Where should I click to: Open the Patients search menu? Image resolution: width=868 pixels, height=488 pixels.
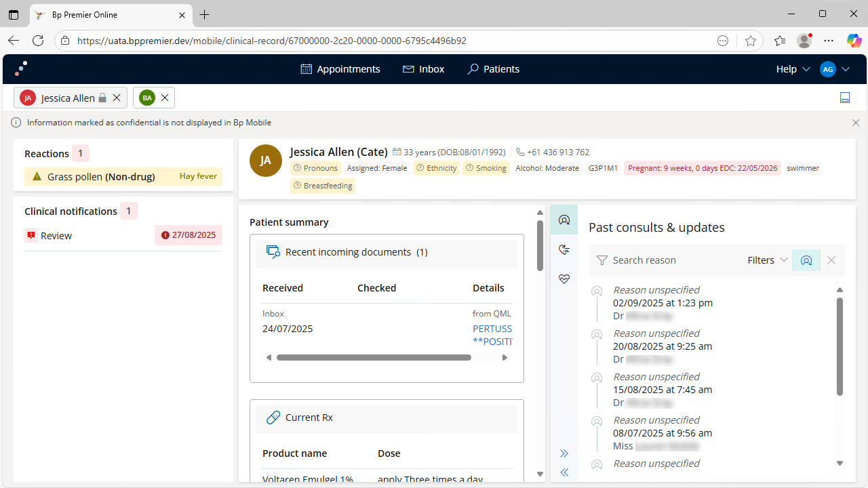[x=494, y=69]
